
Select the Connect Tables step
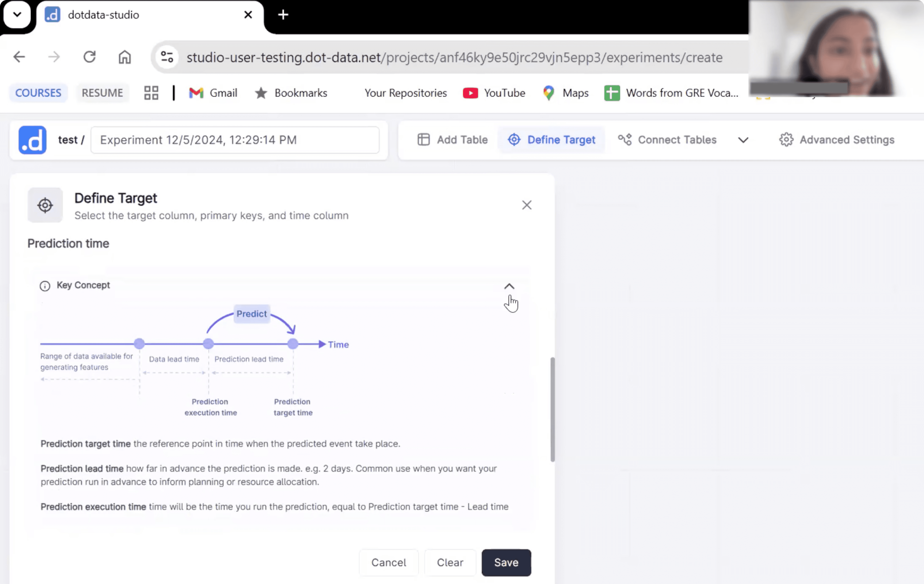[x=667, y=140]
